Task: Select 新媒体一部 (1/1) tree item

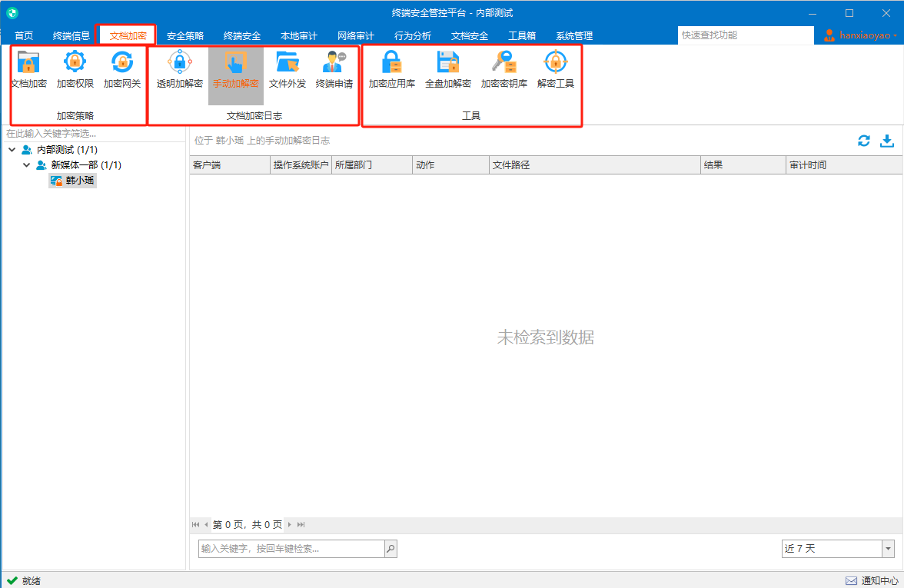Action: (x=86, y=165)
